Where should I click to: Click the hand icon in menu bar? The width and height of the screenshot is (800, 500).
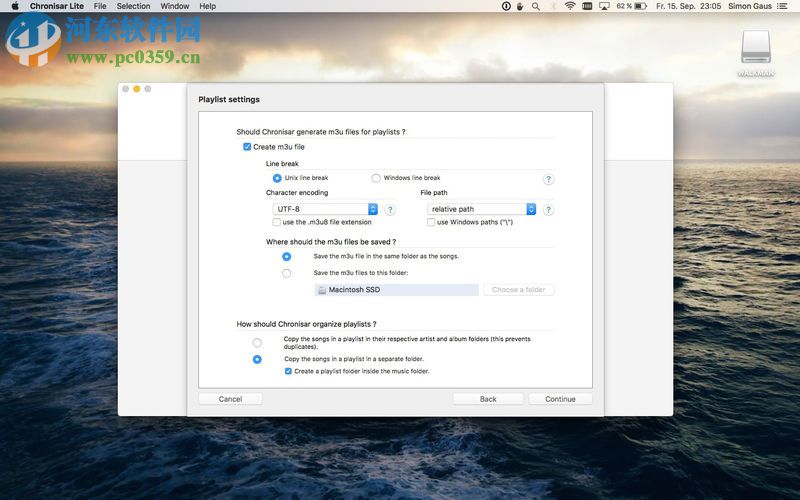tap(520, 6)
